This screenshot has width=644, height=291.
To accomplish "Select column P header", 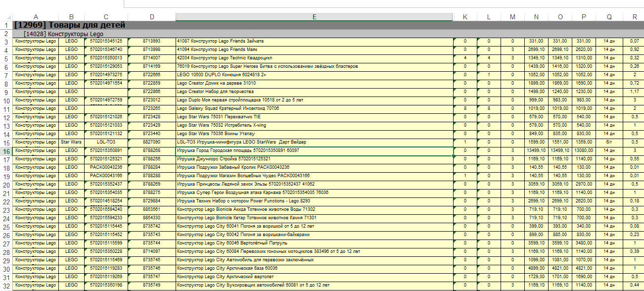I will tap(584, 17).
